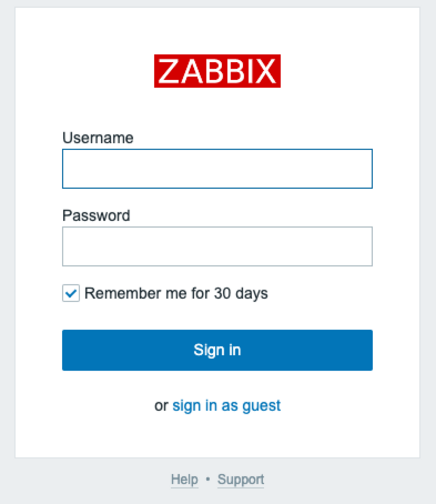Select the text box under Password
This screenshot has width=436, height=504.
pos(217,246)
